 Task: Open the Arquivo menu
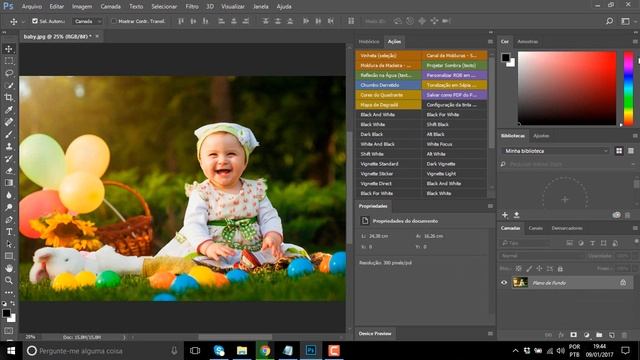pos(32,7)
